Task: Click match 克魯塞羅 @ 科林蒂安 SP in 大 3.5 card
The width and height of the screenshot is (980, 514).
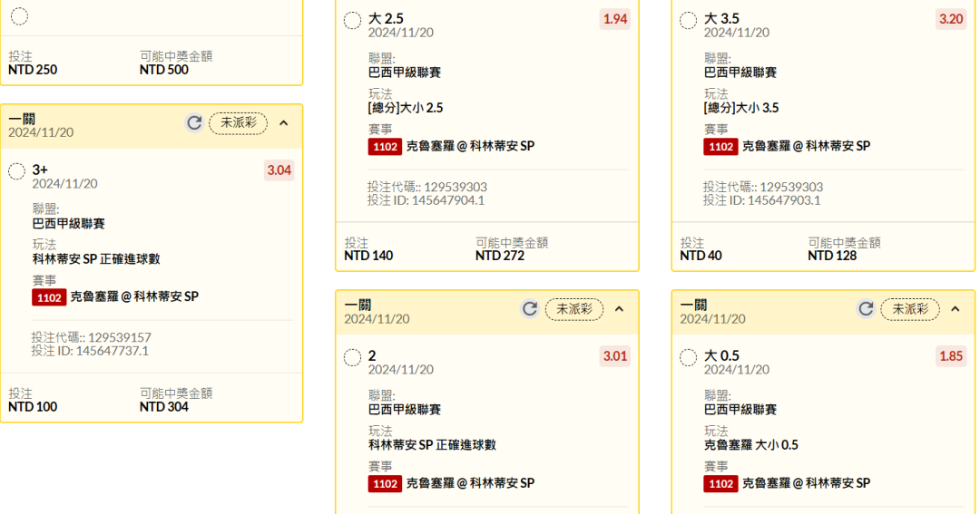Action: click(807, 147)
